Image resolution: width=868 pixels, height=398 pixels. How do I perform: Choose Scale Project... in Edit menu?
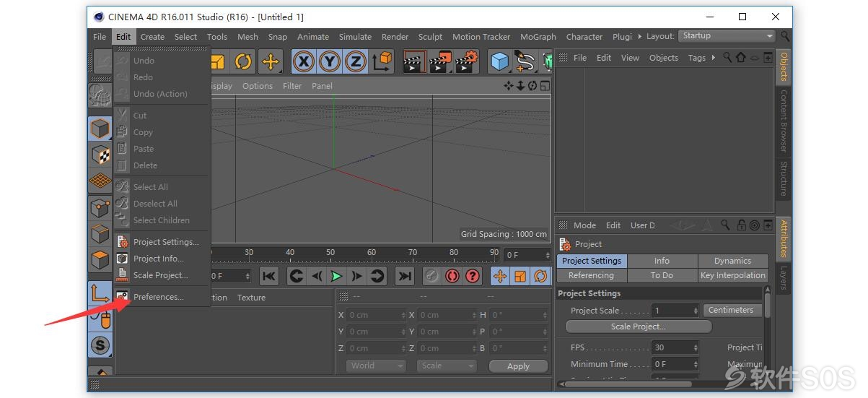(x=162, y=275)
